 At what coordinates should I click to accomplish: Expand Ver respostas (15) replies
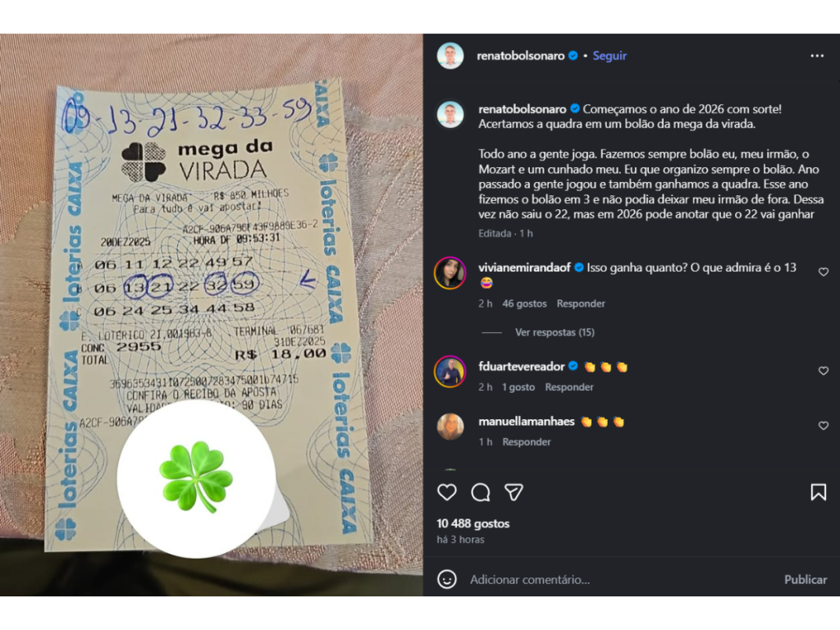[555, 332]
